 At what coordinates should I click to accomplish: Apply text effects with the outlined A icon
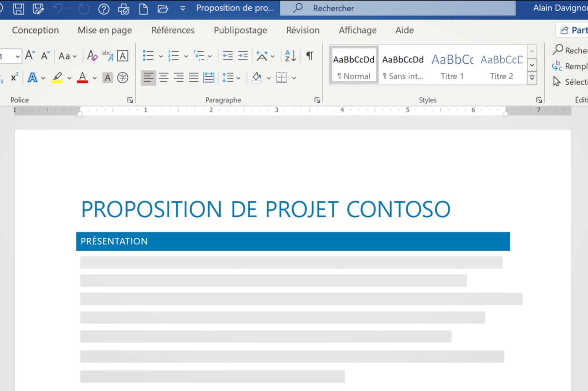(32, 77)
